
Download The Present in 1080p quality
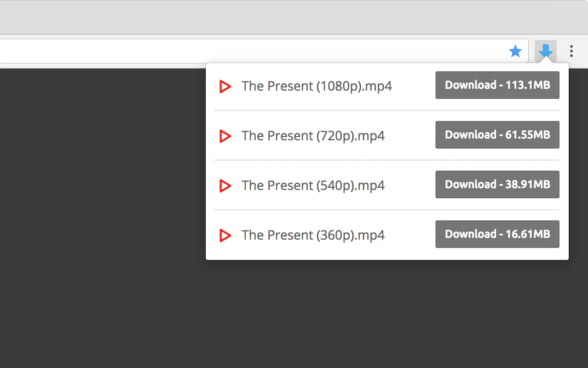(x=497, y=85)
